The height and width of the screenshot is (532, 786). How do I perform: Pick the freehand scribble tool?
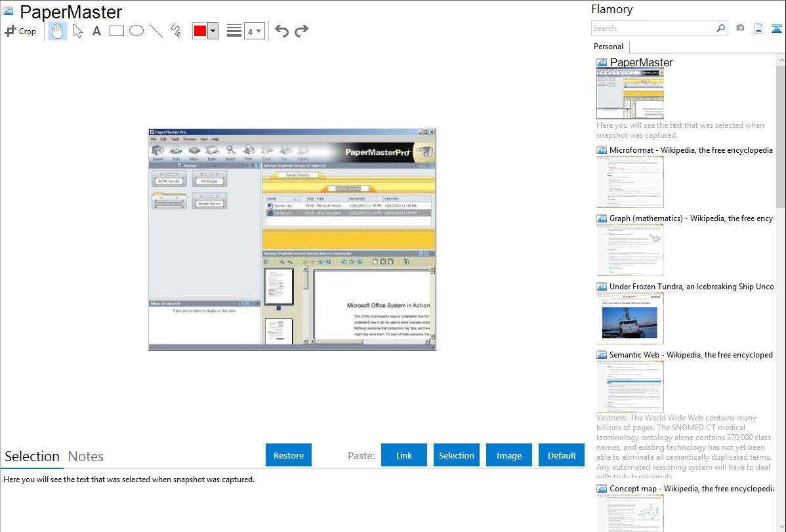point(176,31)
